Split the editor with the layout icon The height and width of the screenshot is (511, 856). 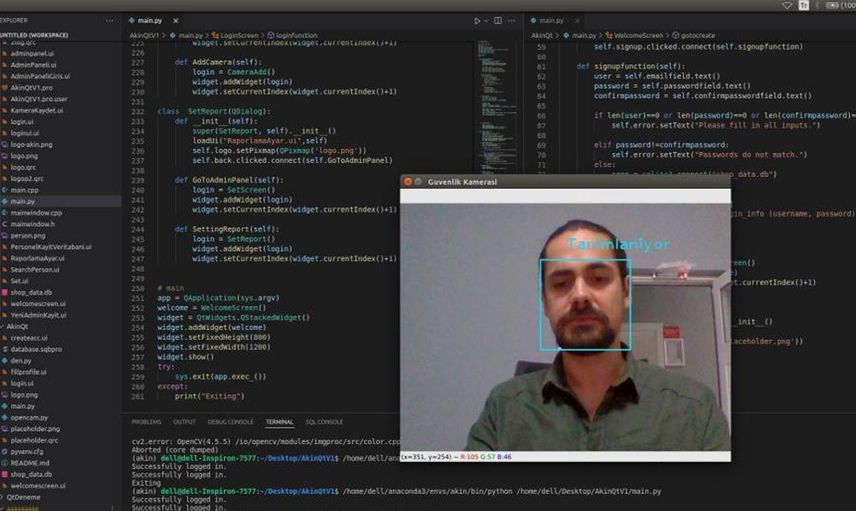coord(498,21)
